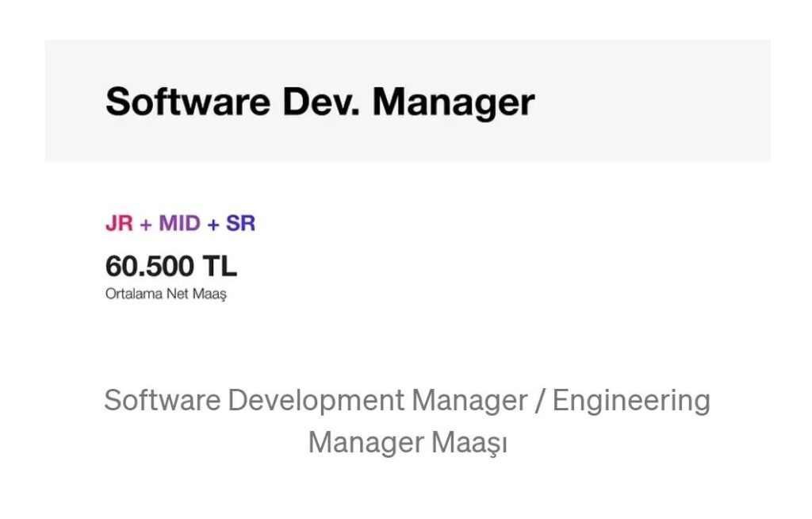Click the 60.500 salary number

coord(150,267)
